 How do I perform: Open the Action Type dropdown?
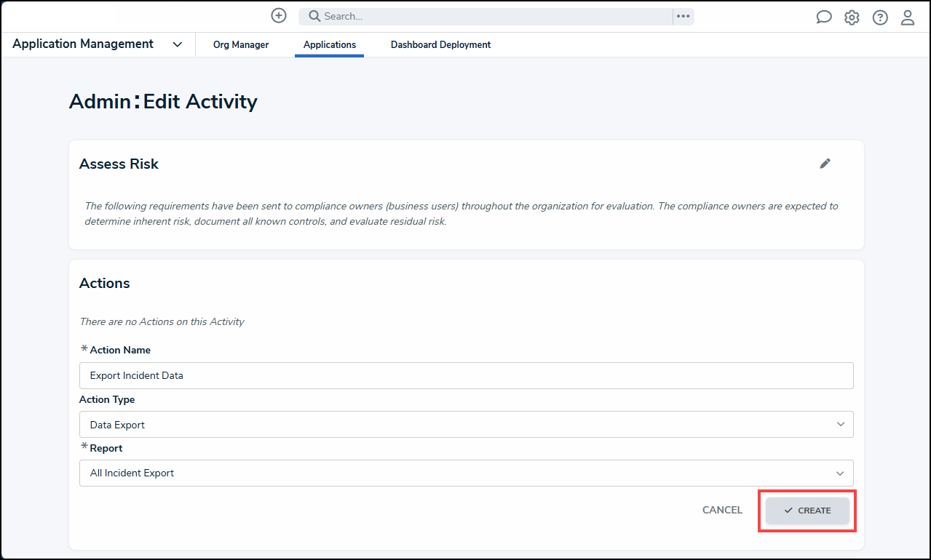pyautogui.click(x=466, y=424)
